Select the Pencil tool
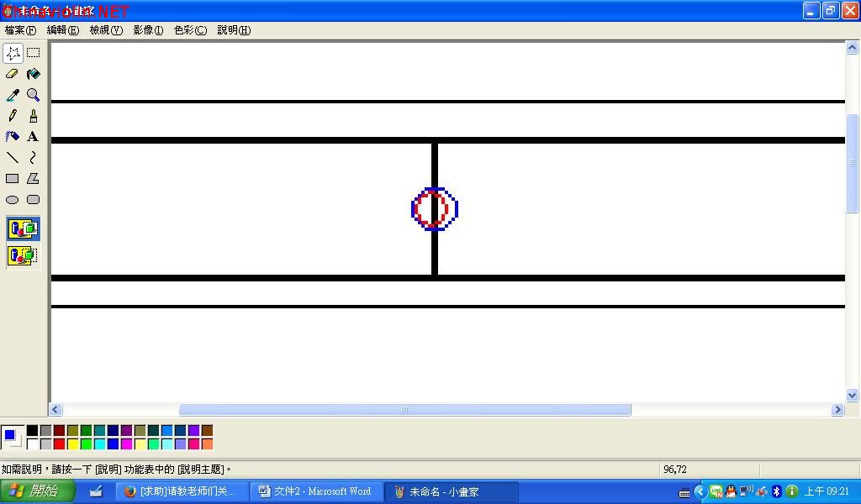The height and width of the screenshot is (504, 861). 12,116
